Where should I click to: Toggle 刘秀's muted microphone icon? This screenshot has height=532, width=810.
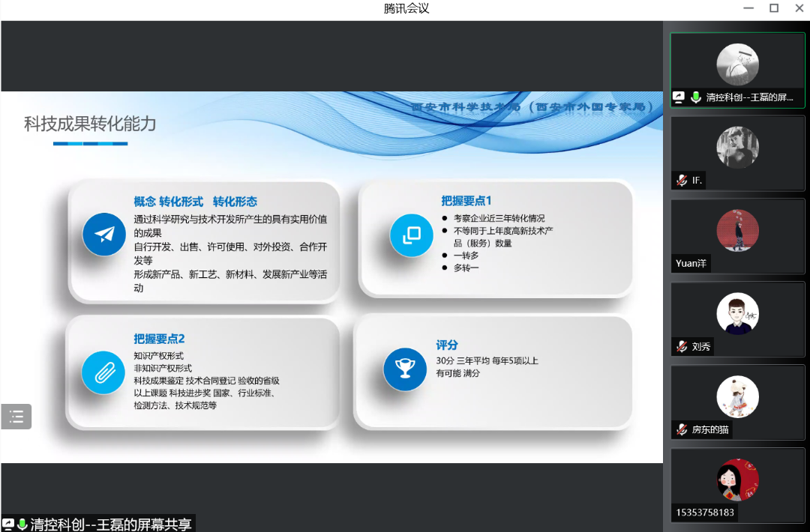tap(680, 347)
